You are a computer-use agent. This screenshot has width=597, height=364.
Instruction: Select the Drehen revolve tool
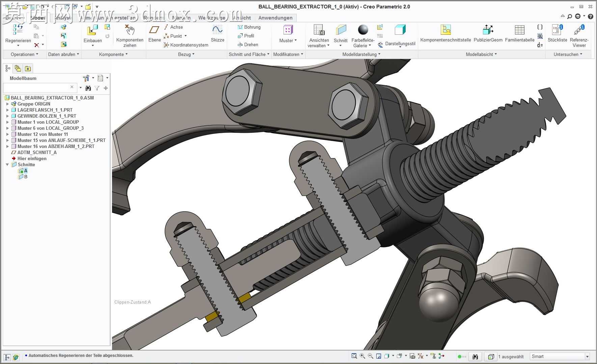pyautogui.click(x=248, y=44)
